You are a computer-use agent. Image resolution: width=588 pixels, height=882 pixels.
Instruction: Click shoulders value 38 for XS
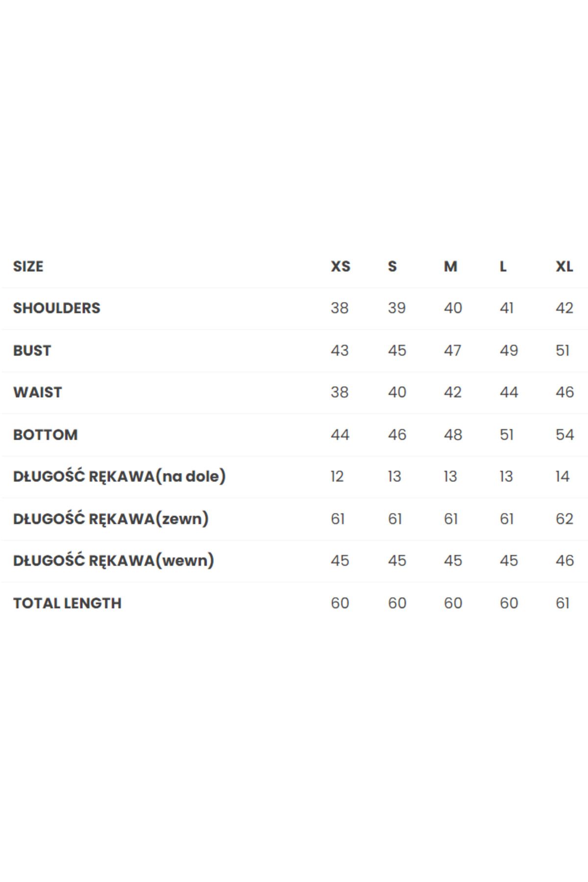click(340, 308)
